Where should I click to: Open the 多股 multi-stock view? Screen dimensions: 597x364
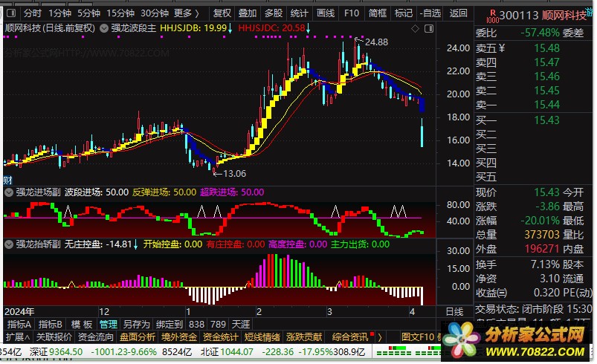pos(274,13)
